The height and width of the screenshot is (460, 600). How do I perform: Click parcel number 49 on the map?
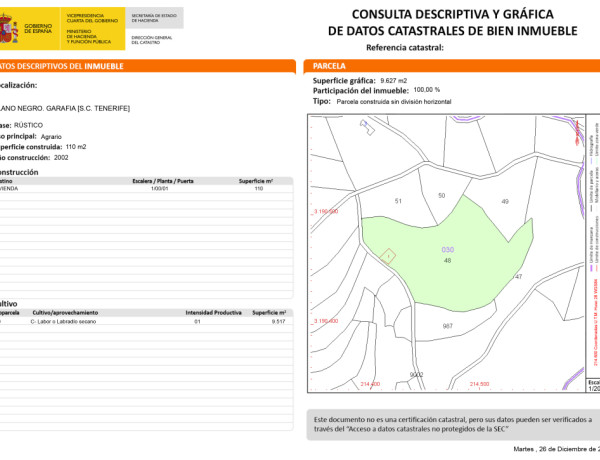[505, 202]
